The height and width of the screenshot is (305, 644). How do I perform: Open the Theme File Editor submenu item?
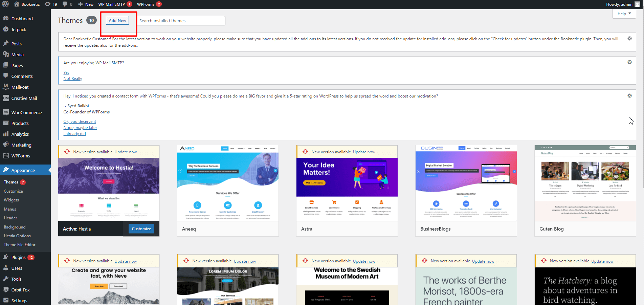click(x=20, y=245)
